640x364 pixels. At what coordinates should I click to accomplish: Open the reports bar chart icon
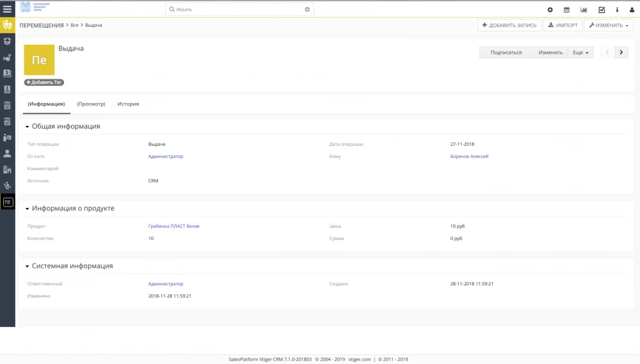[584, 10]
